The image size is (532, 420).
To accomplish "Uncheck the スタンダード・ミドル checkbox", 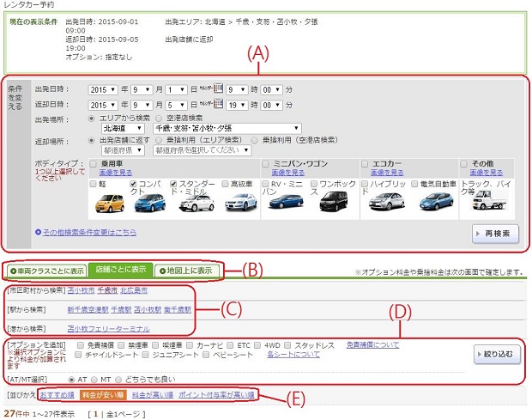I will pyautogui.click(x=173, y=184).
